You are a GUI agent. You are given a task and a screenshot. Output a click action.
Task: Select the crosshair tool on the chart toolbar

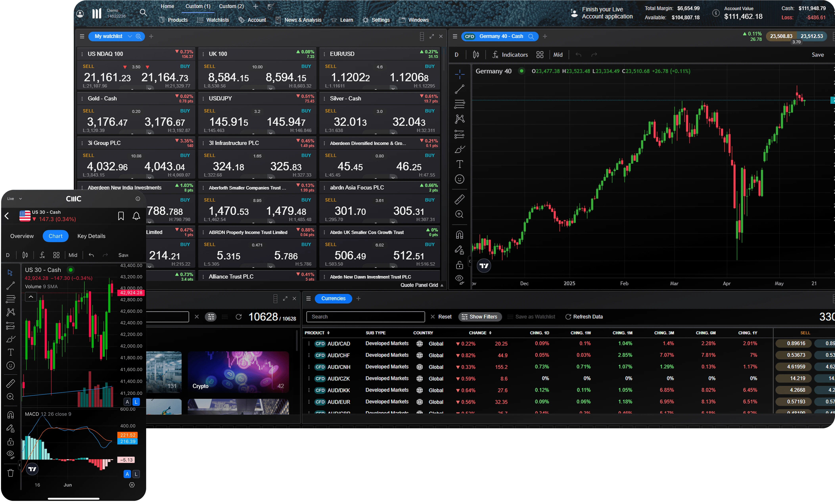point(459,74)
